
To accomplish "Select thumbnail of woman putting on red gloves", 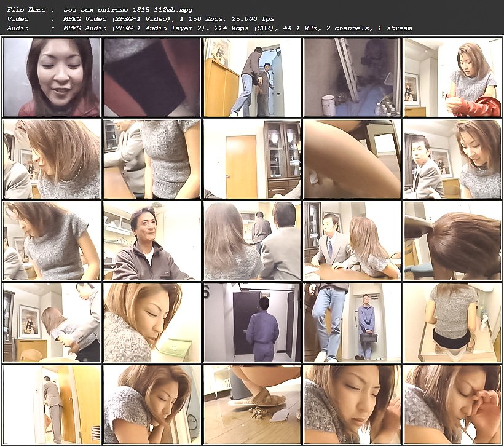I will pyautogui.click(x=453, y=77).
